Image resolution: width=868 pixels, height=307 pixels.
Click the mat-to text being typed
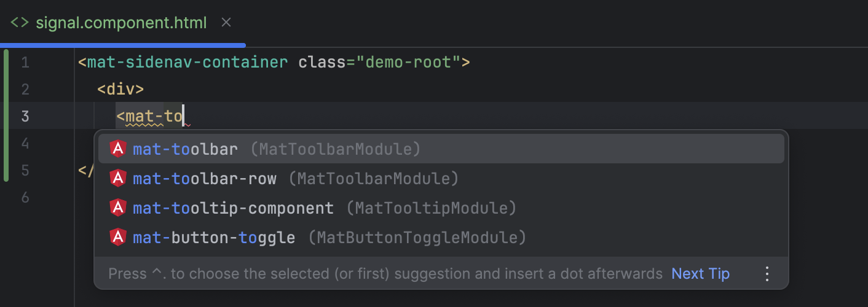[x=154, y=116]
